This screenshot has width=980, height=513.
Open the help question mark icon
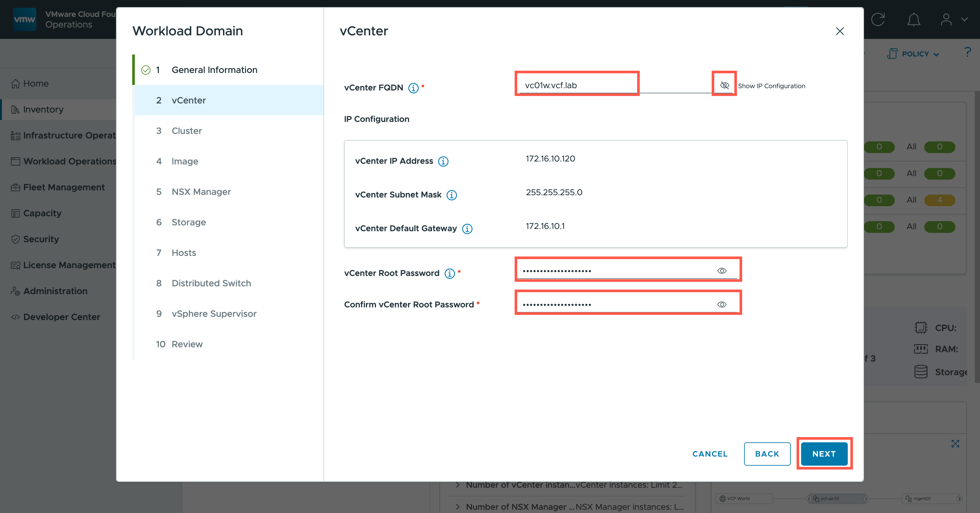tap(967, 52)
